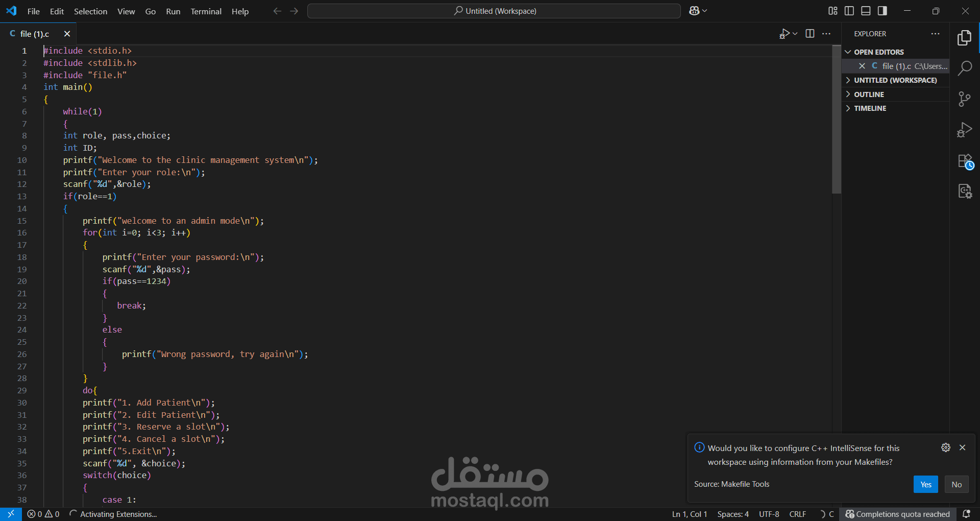Open the Go menu
The height and width of the screenshot is (521, 980).
tap(151, 11)
